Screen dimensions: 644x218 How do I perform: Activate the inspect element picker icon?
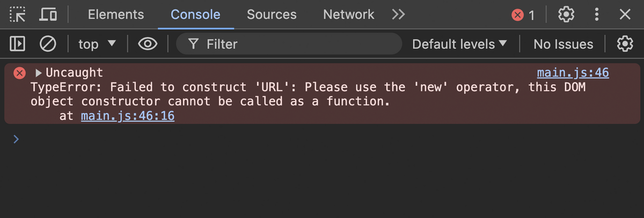click(x=18, y=14)
